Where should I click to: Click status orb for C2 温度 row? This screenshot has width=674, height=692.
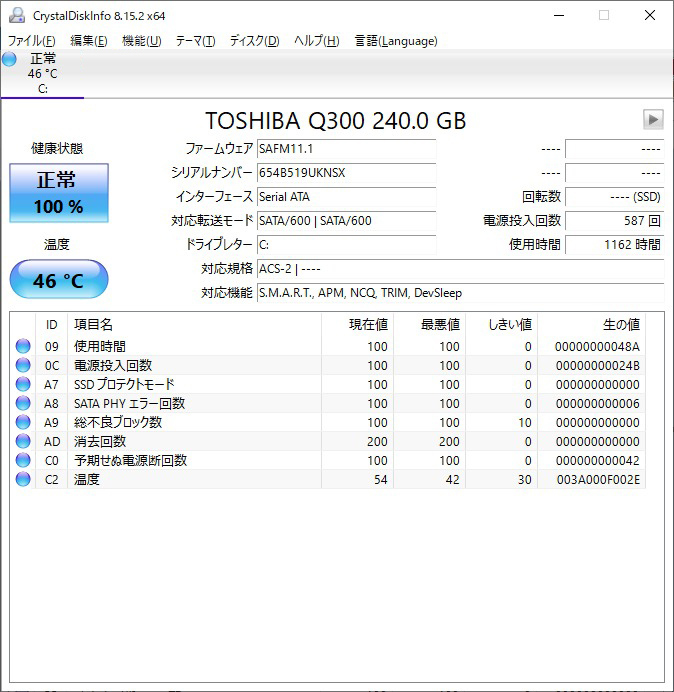tap(23, 479)
